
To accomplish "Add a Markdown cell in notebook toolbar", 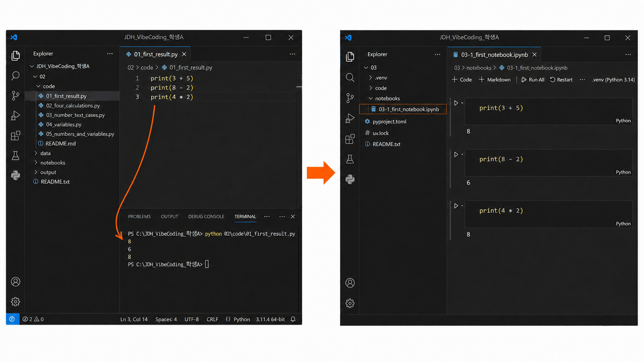I will coord(495,80).
